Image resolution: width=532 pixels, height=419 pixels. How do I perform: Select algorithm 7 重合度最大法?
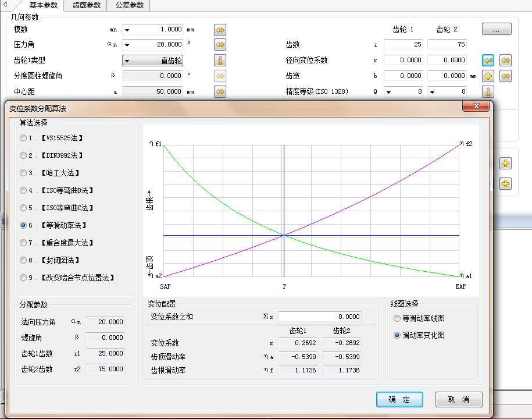[x=23, y=243]
